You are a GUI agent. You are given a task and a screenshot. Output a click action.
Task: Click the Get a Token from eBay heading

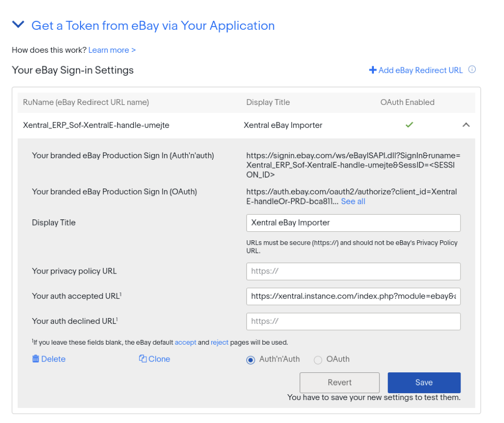click(x=153, y=26)
